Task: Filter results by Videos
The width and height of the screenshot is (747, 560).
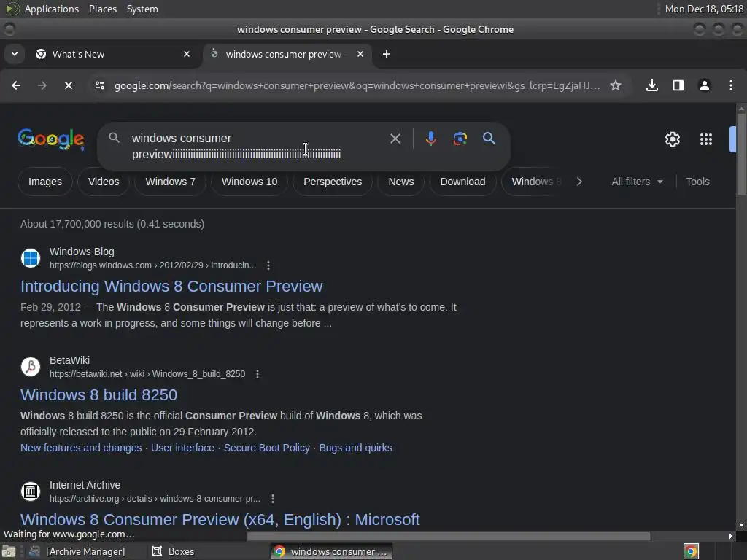Action: pyautogui.click(x=104, y=182)
